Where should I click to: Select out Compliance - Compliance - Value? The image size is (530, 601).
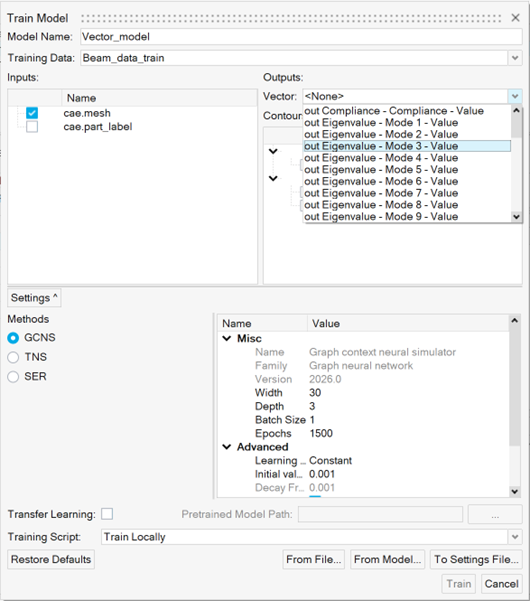pos(407,111)
